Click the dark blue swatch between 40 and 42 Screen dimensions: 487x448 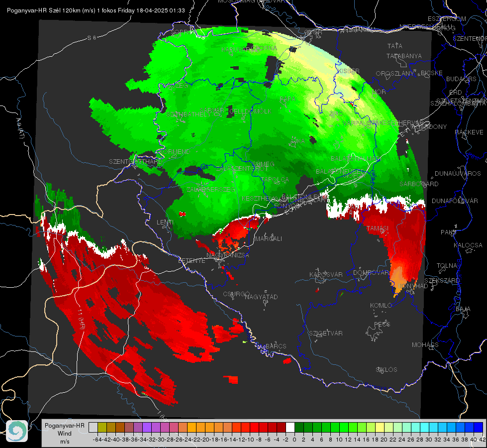point(479,427)
